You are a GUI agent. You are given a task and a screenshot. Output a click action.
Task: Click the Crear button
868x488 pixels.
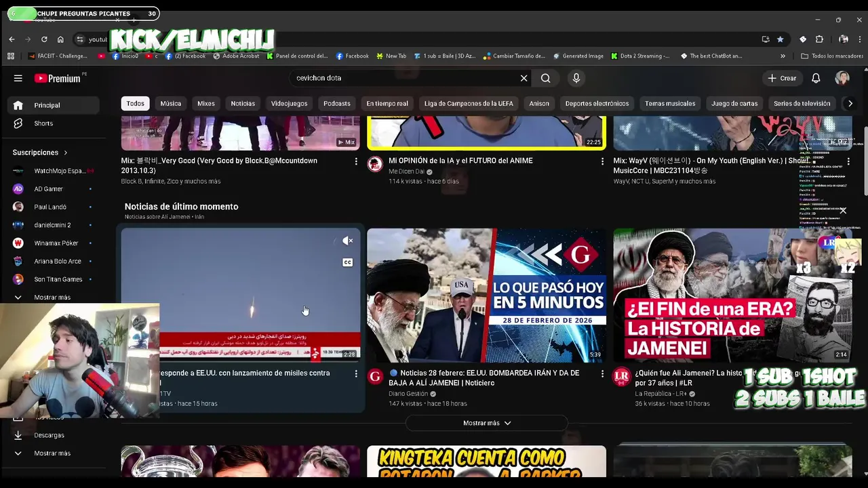[781, 79]
